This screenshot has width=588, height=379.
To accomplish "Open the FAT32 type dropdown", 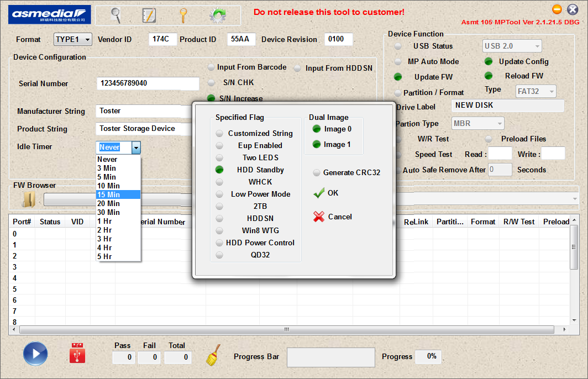I will pos(535,91).
